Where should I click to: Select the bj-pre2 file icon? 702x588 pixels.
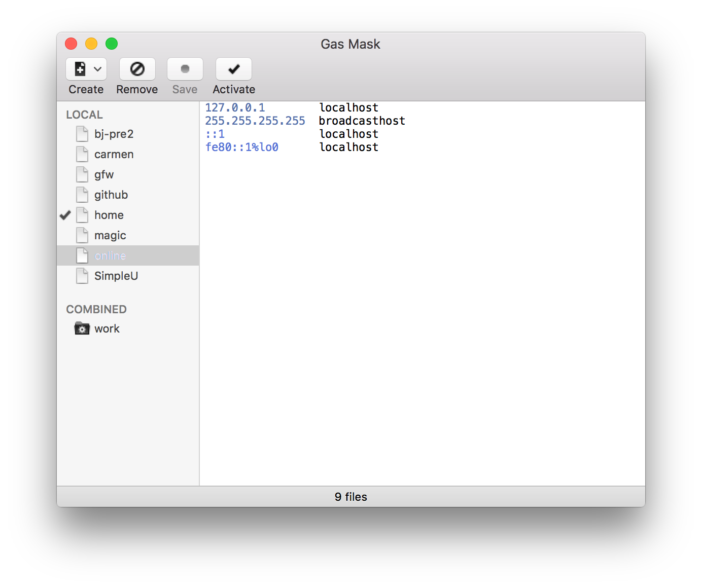[82, 134]
